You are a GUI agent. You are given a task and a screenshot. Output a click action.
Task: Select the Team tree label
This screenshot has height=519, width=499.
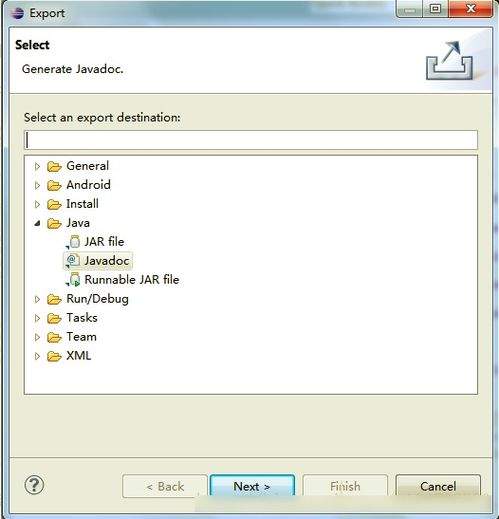(x=81, y=337)
